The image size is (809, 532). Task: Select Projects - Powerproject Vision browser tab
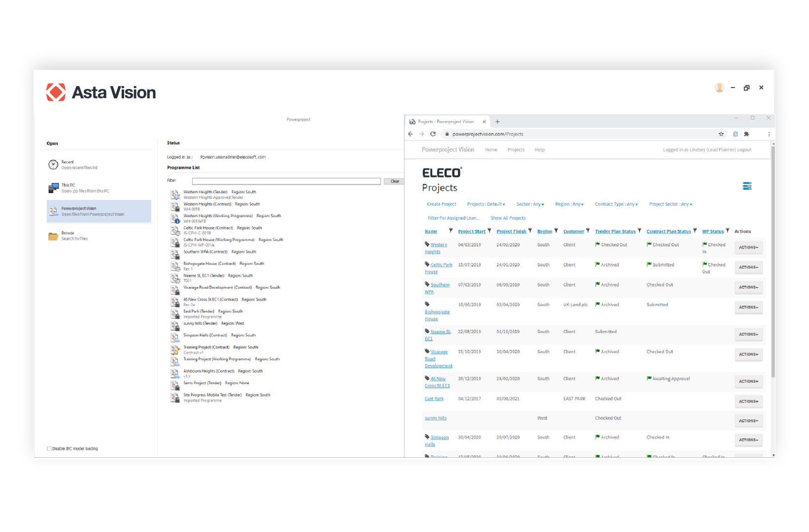448,122
